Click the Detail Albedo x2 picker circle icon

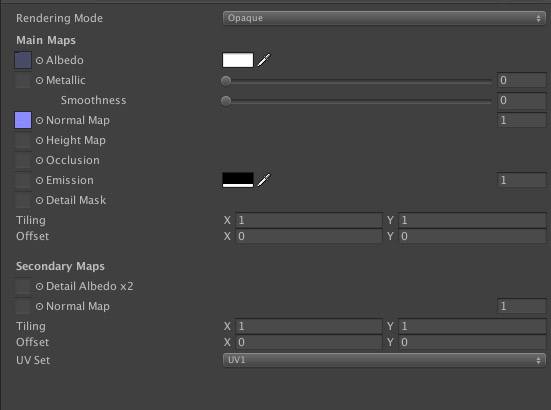tap(39, 287)
